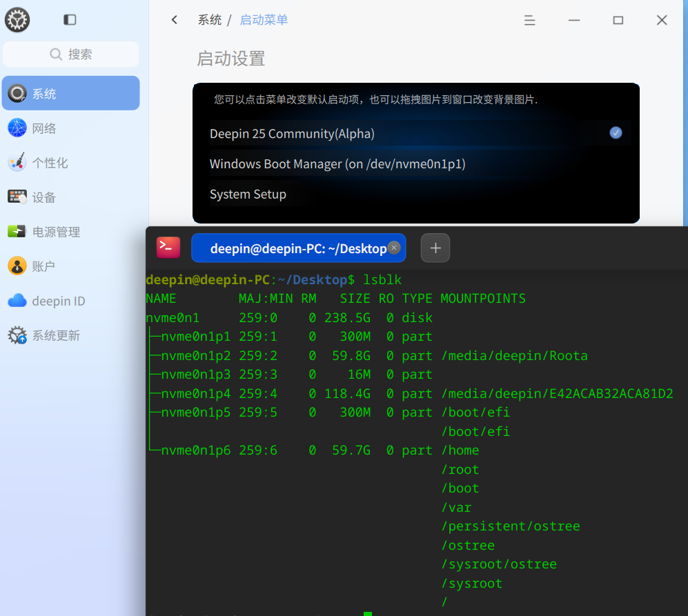Click the /media/deepin/Roota mountpoint
The height and width of the screenshot is (616, 688).
point(514,356)
